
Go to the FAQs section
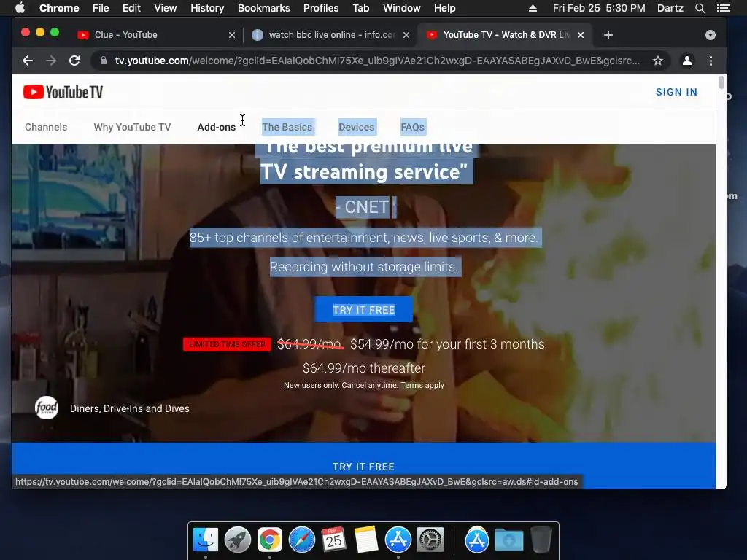[413, 127]
